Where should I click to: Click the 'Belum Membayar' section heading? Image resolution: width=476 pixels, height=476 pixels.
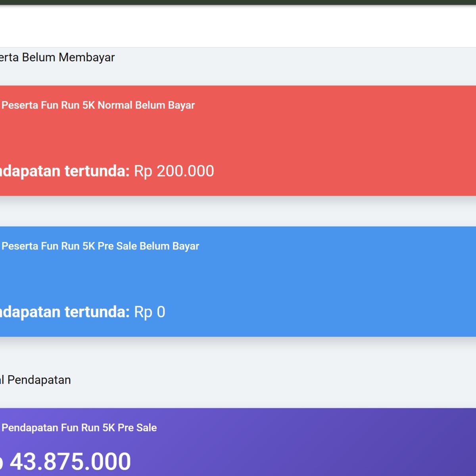click(58, 58)
